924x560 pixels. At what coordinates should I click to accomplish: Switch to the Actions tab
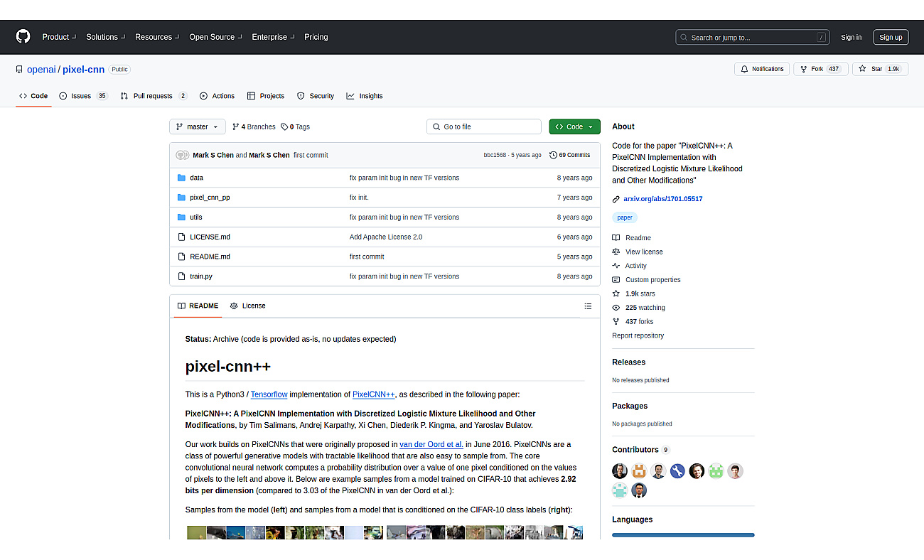[217, 96]
